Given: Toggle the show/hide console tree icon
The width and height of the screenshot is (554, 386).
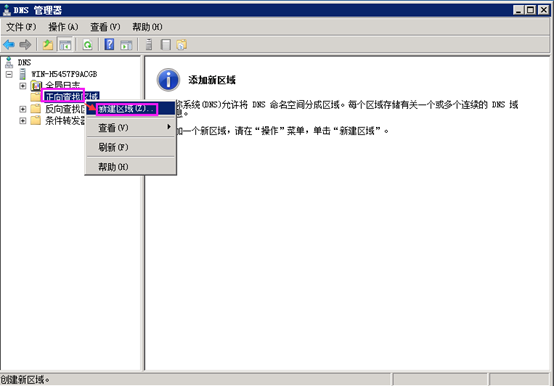Looking at the screenshot, I should [65, 45].
